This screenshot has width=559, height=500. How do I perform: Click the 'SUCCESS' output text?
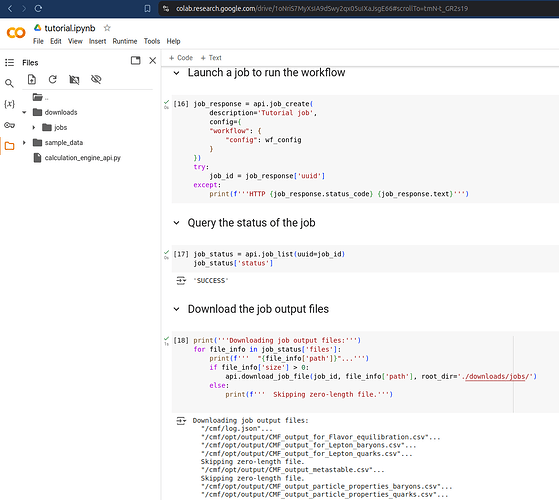211,281
